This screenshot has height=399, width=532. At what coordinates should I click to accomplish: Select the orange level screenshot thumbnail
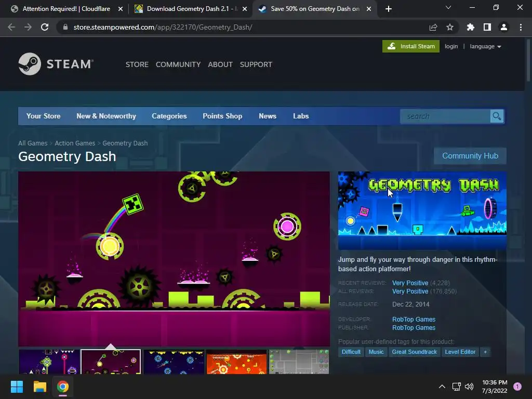pos(236,362)
